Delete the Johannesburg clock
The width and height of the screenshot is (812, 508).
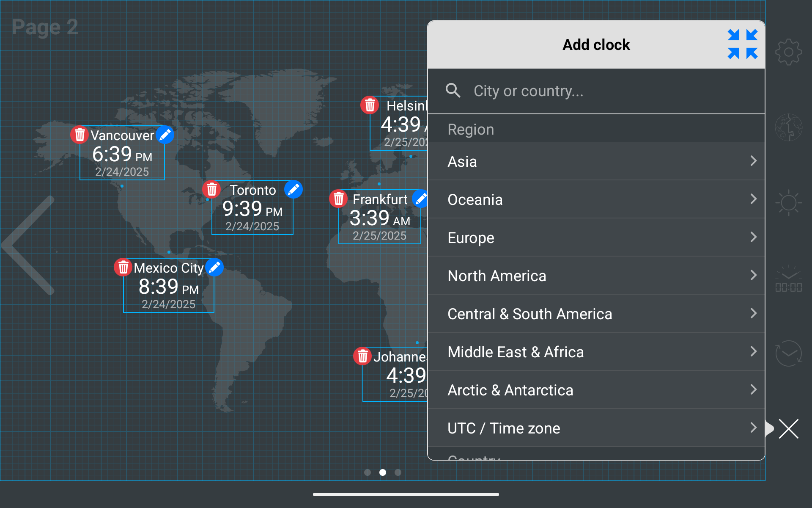(362, 356)
